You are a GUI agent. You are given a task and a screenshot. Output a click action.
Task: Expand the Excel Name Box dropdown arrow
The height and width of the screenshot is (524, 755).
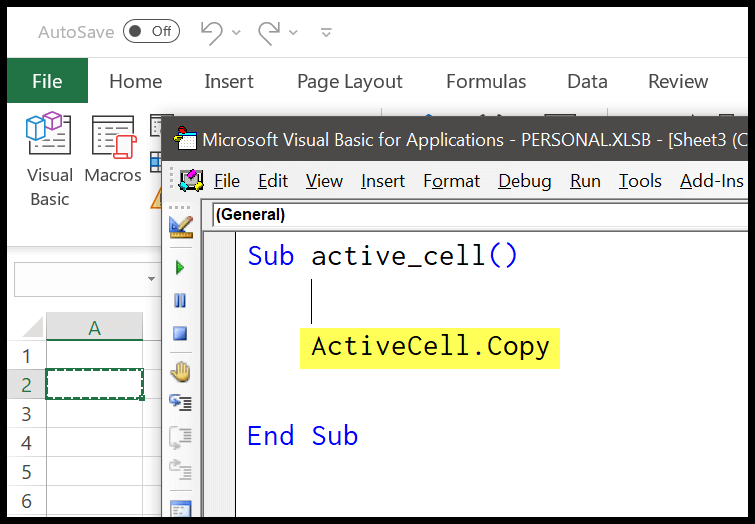[151, 279]
